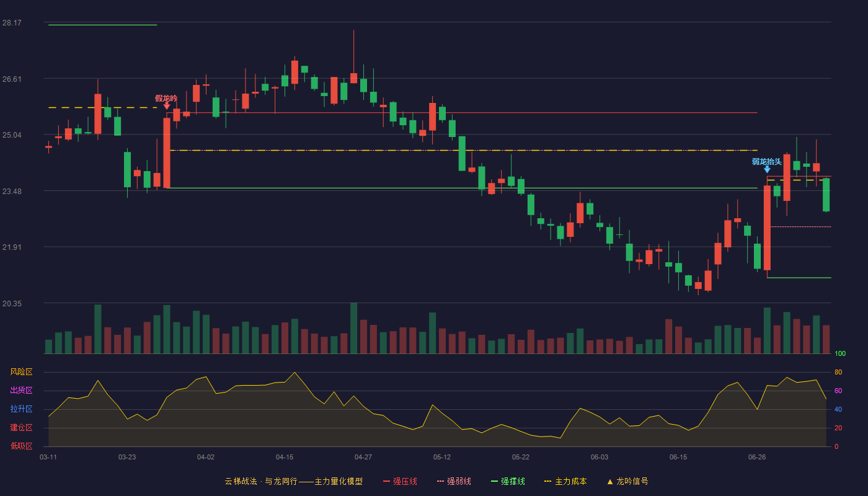The image size is (868, 496).
Task: Click the 06-26 date label
Action: pyautogui.click(x=757, y=457)
